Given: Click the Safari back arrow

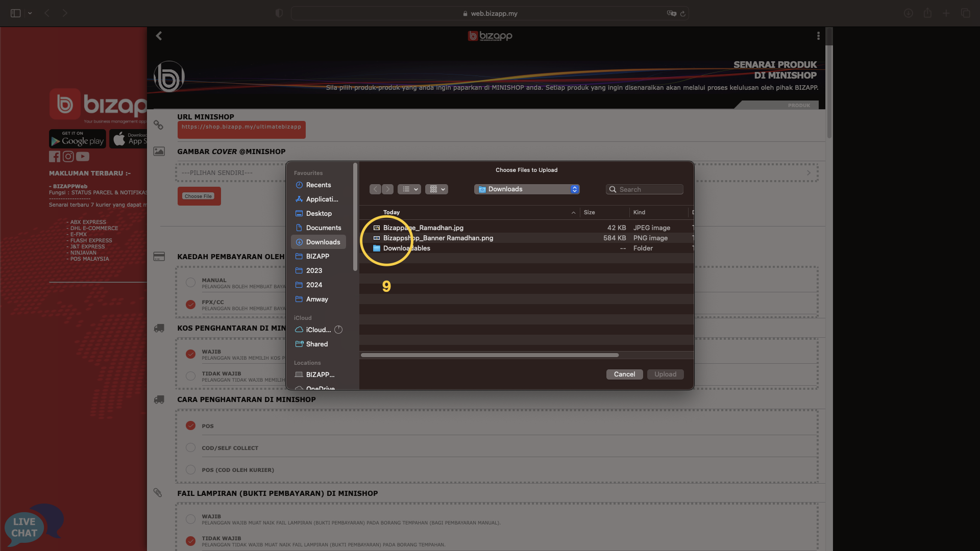Looking at the screenshot, I should pos(47,13).
